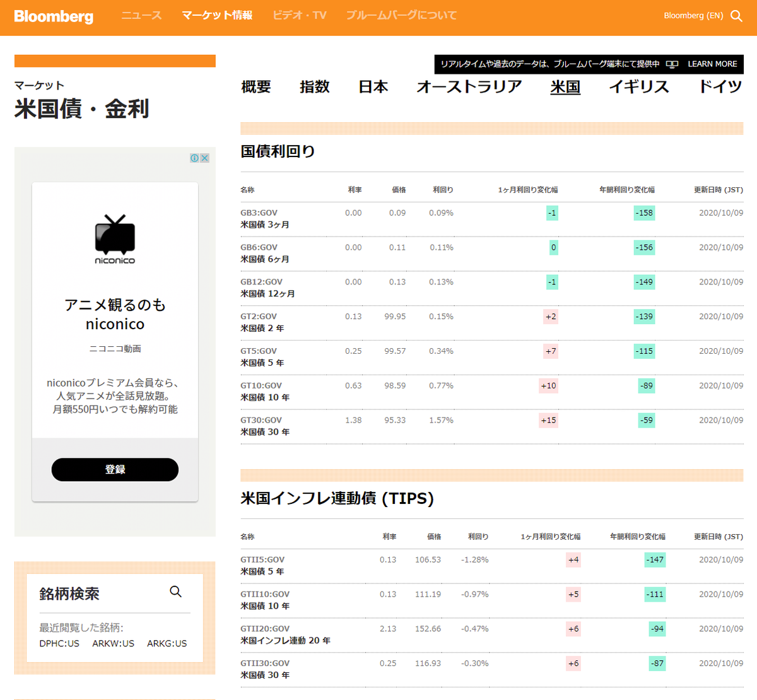The height and width of the screenshot is (700, 757).
Task: Click yearly change -87 for GTII30:GOV
Action: click(x=657, y=664)
